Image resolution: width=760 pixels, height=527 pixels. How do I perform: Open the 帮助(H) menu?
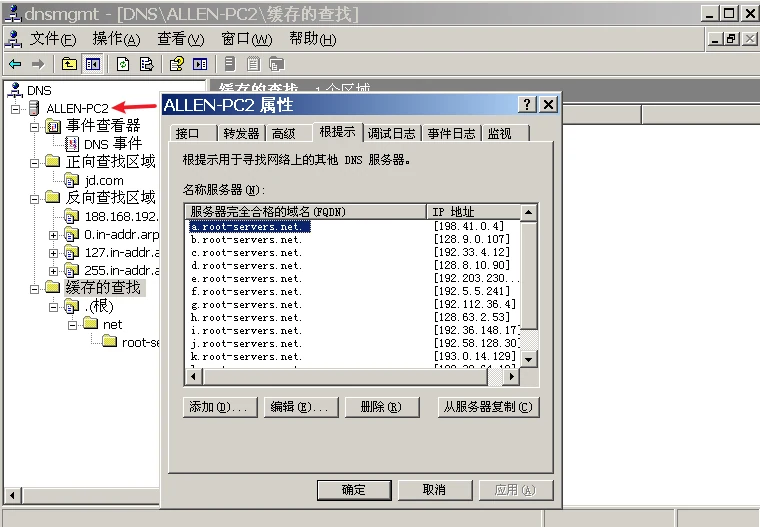pos(313,39)
